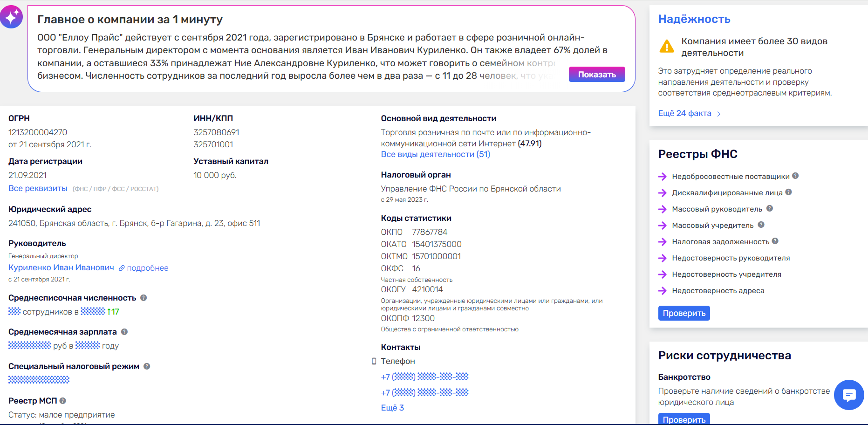868x425 pixels.
Task: Click the OKTMO code 15701000001
Action: pyautogui.click(x=437, y=256)
